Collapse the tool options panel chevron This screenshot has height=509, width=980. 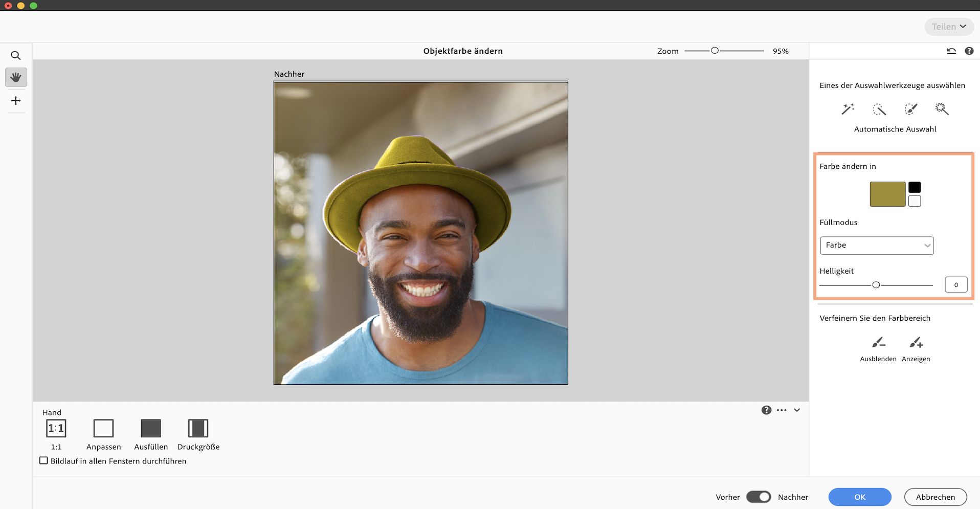click(797, 410)
